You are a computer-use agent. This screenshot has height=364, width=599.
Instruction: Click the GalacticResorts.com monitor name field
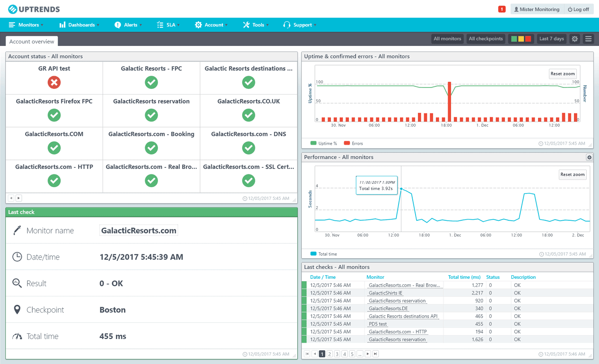139,231
